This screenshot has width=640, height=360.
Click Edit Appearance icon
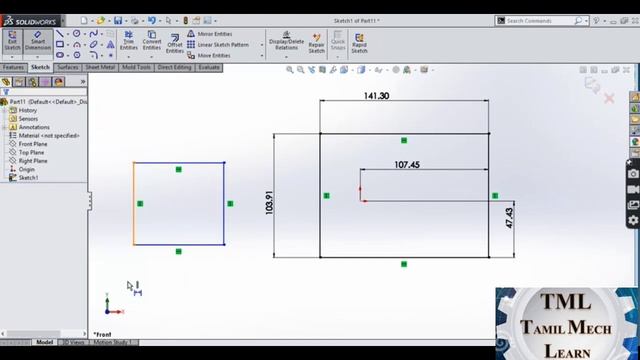[x=396, y=70]
